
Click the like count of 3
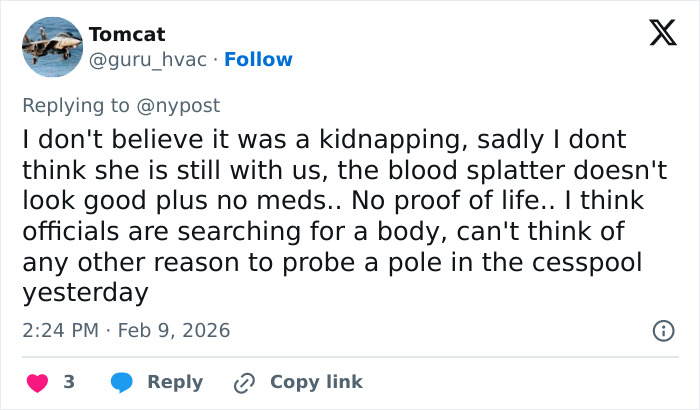coord(69,382)
